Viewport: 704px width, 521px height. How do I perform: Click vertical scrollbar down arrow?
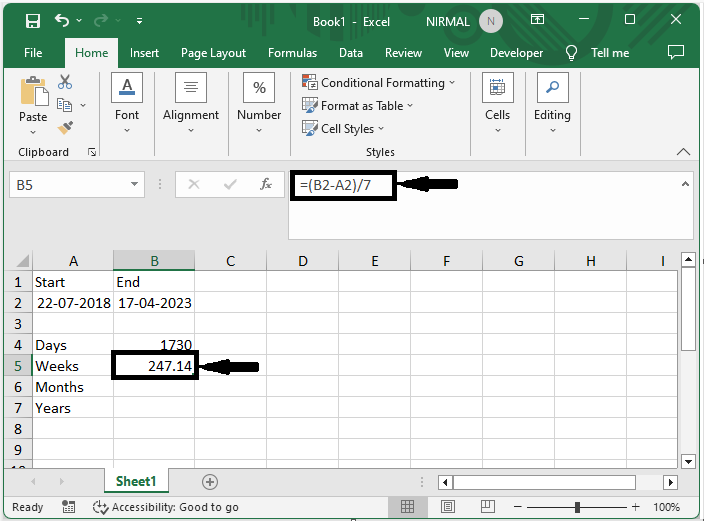click(x=688, y=461)
